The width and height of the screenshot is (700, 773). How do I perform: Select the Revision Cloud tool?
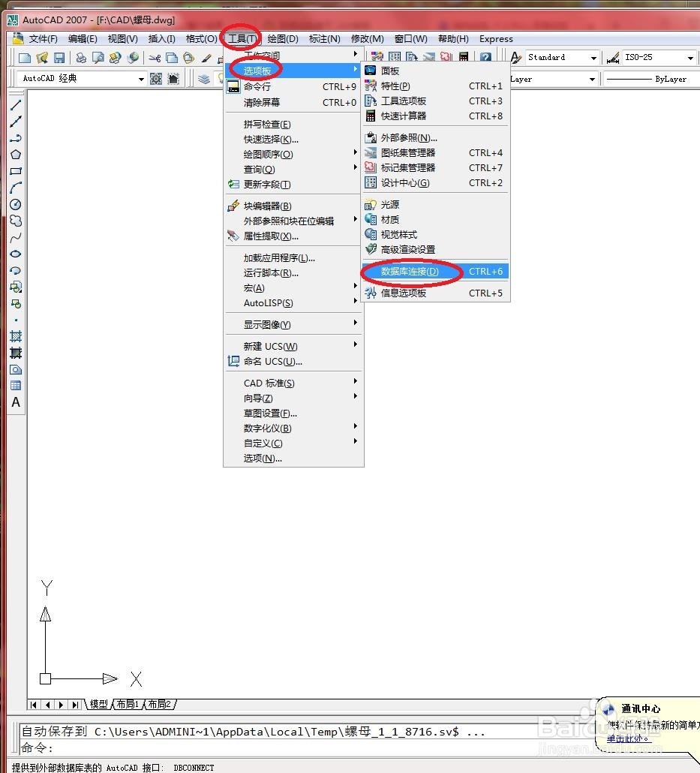click(x=16, y=221)
